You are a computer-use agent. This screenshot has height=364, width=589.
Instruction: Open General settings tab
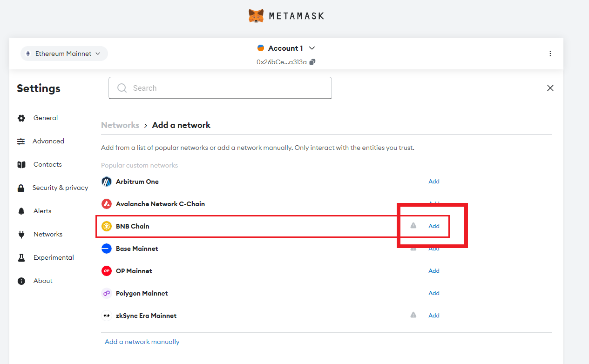45,118
